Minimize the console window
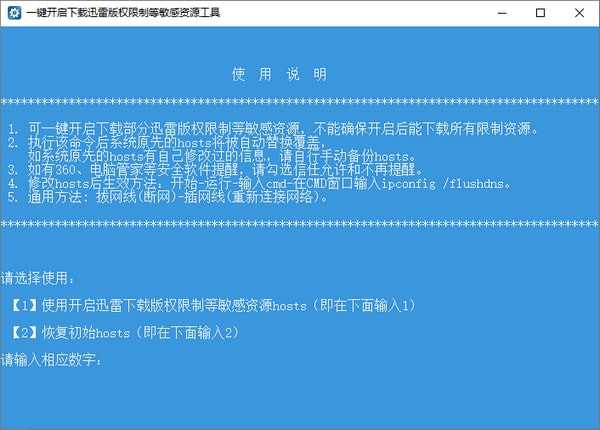This screenshot has height=430, width=600. pyautogui.click(x=502, y=13)
